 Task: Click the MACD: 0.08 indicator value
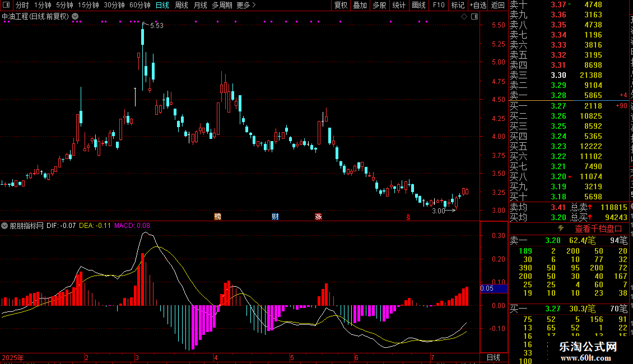coord(132,226)
